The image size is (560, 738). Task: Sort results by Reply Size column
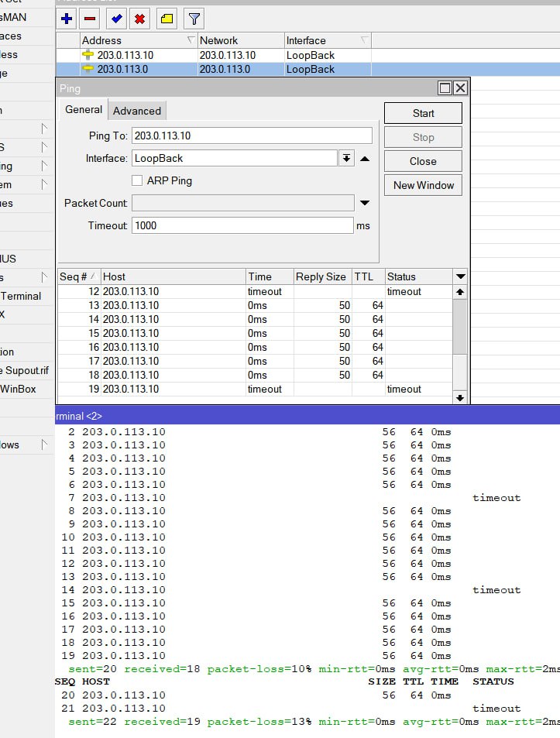(323, 276)
